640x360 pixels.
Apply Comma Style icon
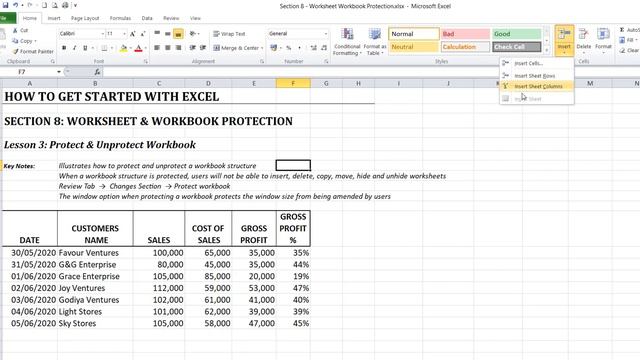tap(299, 48)
